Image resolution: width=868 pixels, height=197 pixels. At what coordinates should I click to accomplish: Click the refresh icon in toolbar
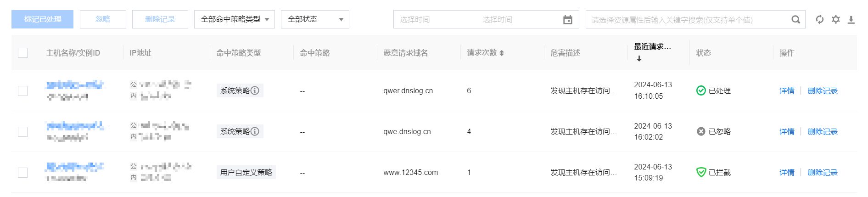tap(819, 19)
